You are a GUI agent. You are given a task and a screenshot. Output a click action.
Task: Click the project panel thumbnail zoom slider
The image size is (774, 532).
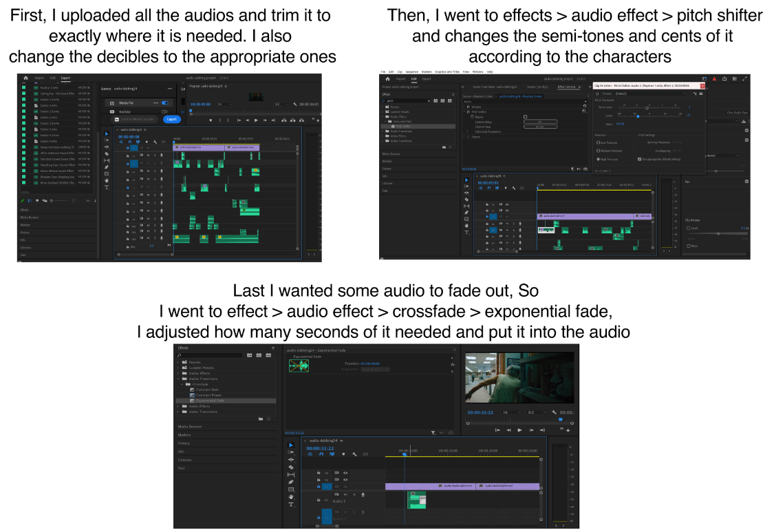pyautogui.click(x=58, y=200)
